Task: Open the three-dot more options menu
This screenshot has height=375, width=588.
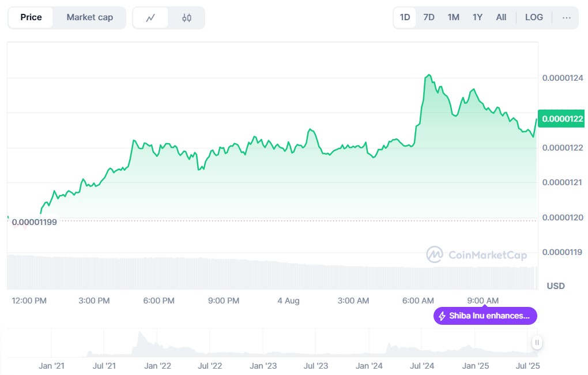Action: point(567,17)
